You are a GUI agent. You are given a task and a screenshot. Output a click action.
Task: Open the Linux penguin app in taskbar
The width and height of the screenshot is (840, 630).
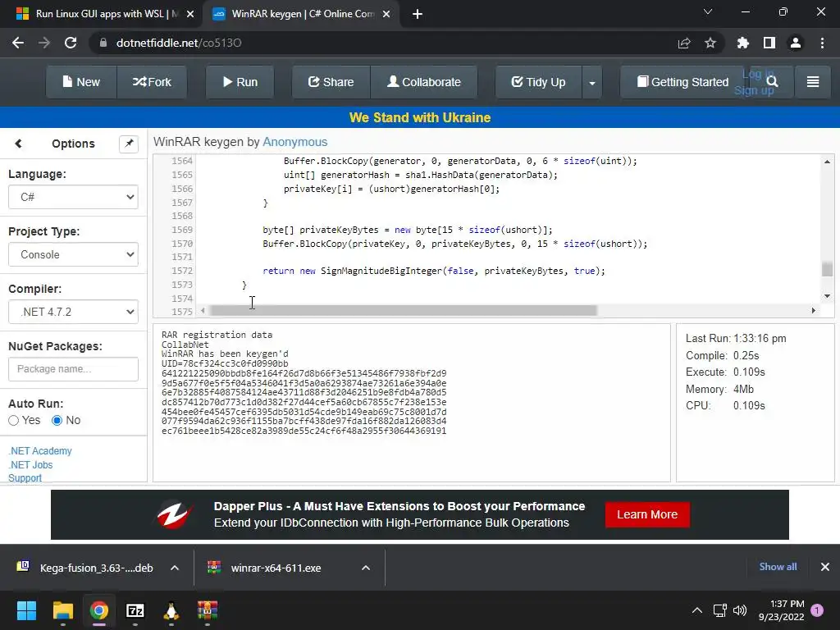(171, 610)
